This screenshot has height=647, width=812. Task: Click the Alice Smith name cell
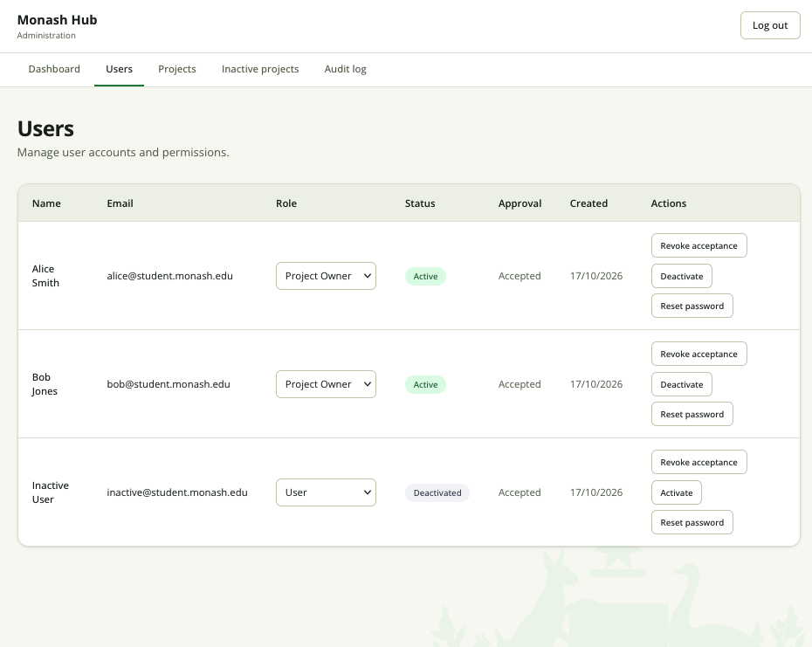45,276
